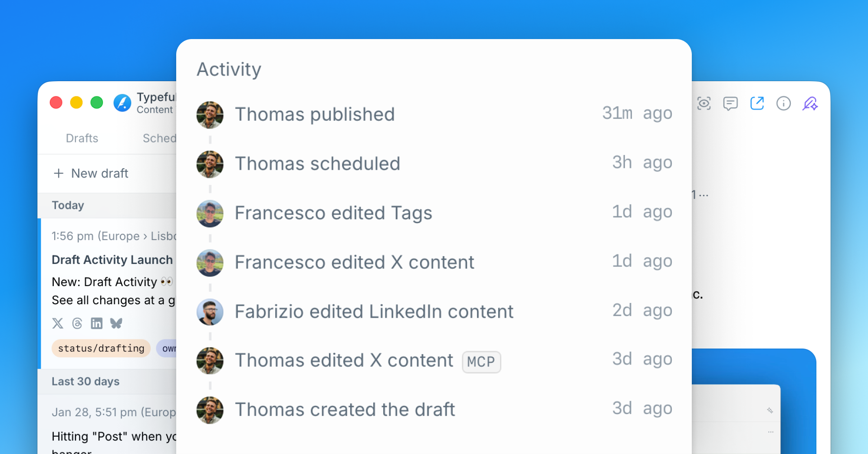Select the X platform icon on draft

[x=58, y=323]
